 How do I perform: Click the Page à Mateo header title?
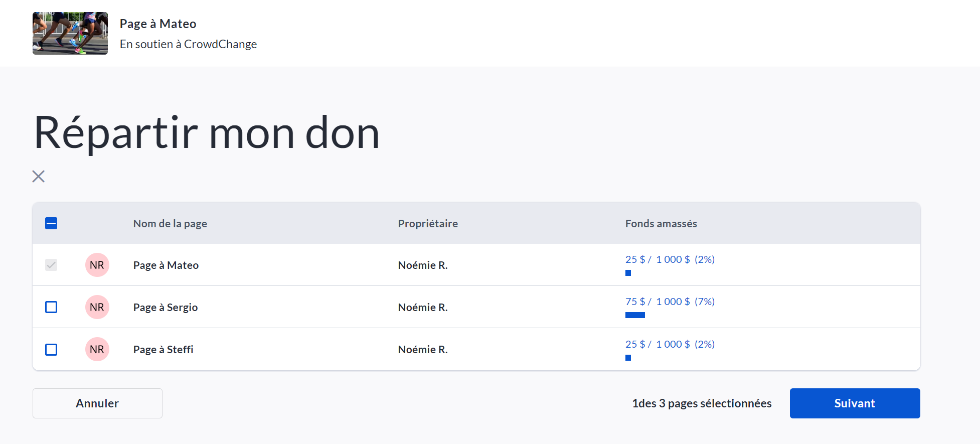pyautogui.click(x=158, y=24)
